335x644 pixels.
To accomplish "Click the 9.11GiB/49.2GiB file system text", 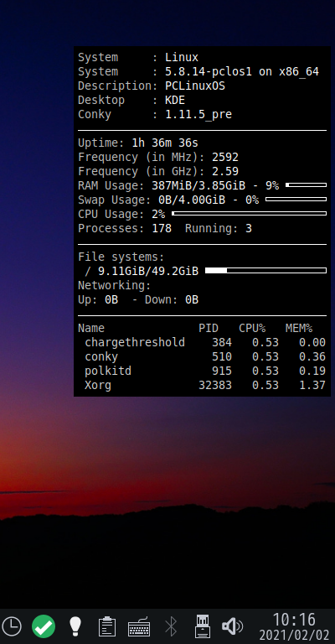I will [148, 271].
